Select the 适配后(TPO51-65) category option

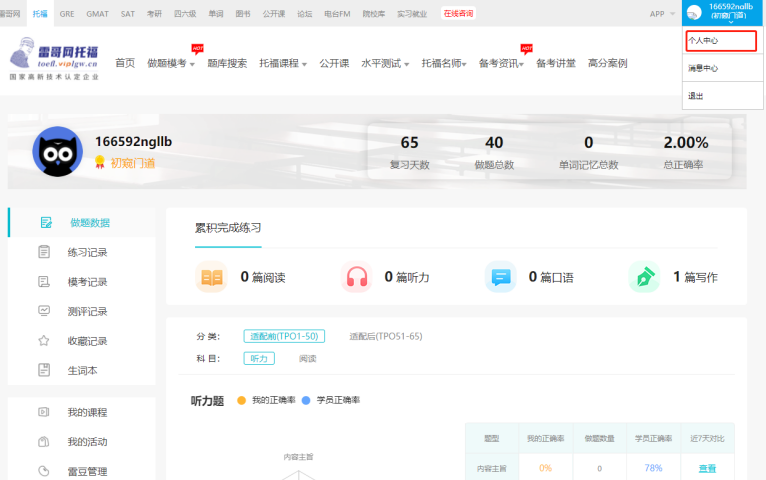[x=386, y=336]
